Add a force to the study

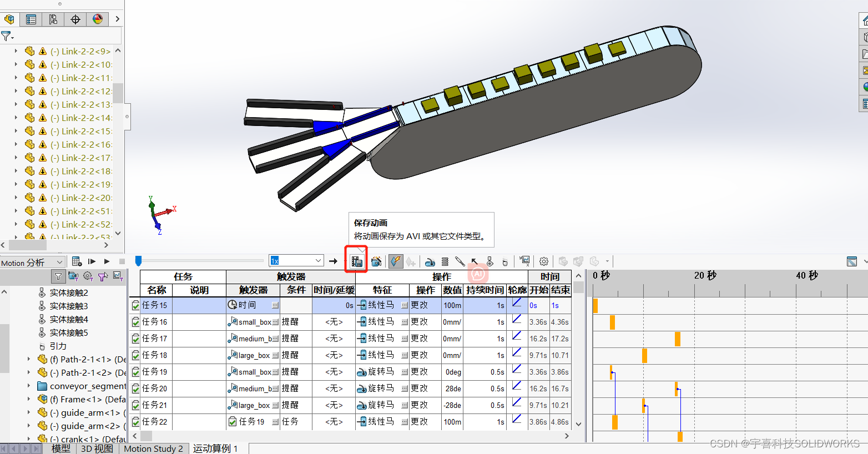pyautogui.click(x=475, y=261)
